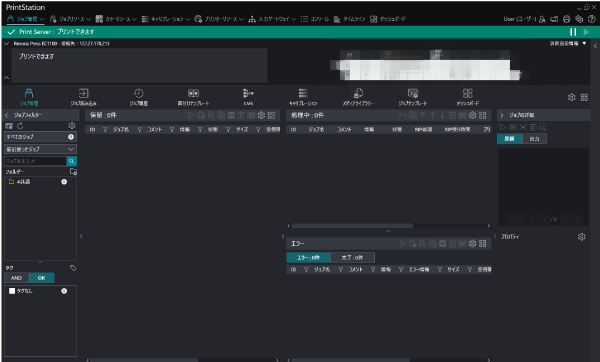Click the printer icon in the top right bar

tap(567, 19)
